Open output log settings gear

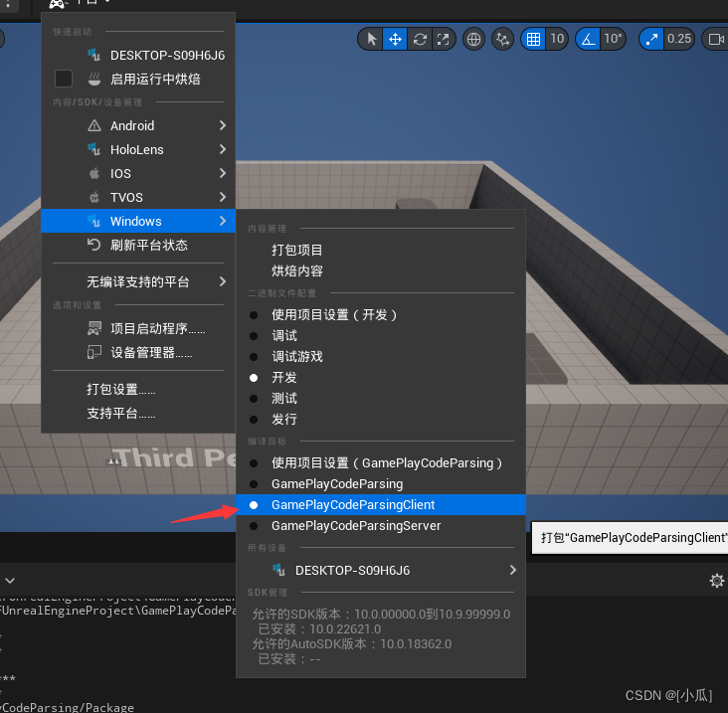coord(717,580)
